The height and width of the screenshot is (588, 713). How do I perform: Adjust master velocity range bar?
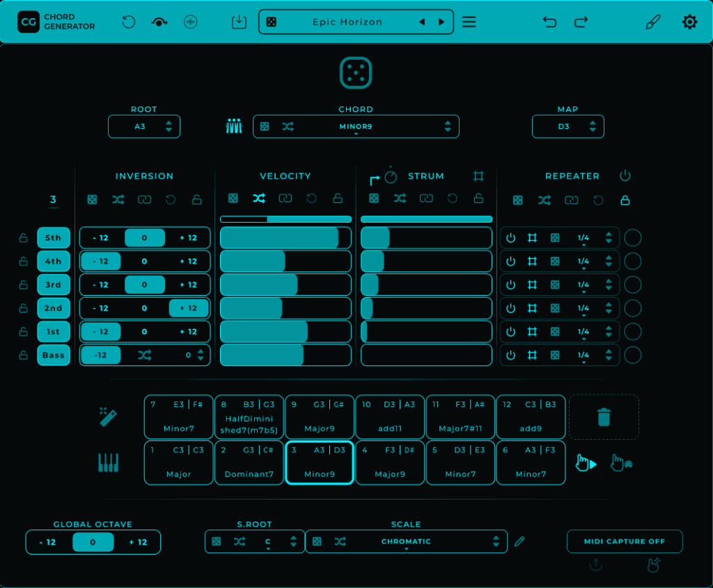pos(285,219)
